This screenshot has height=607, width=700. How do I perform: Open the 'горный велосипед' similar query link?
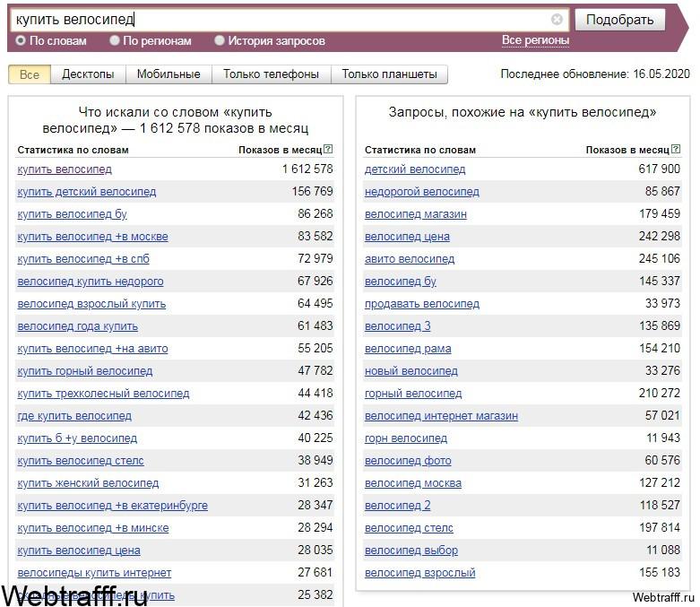coord(413,394)
